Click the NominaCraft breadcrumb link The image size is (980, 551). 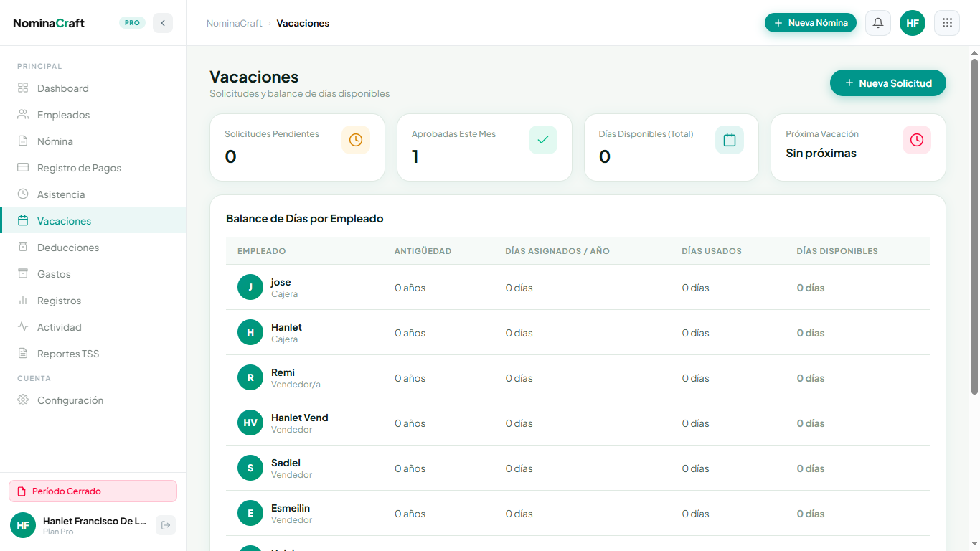coord(235,23)
